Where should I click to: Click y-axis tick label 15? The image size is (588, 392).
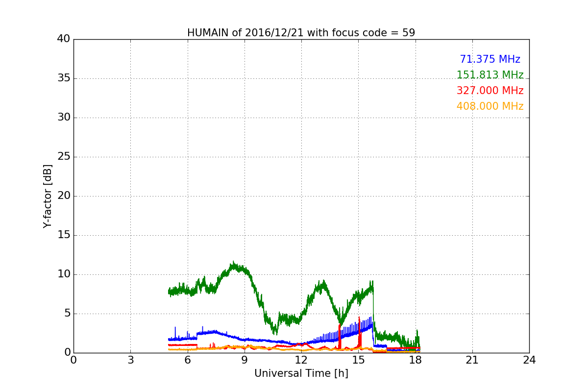tap(64, 235)
